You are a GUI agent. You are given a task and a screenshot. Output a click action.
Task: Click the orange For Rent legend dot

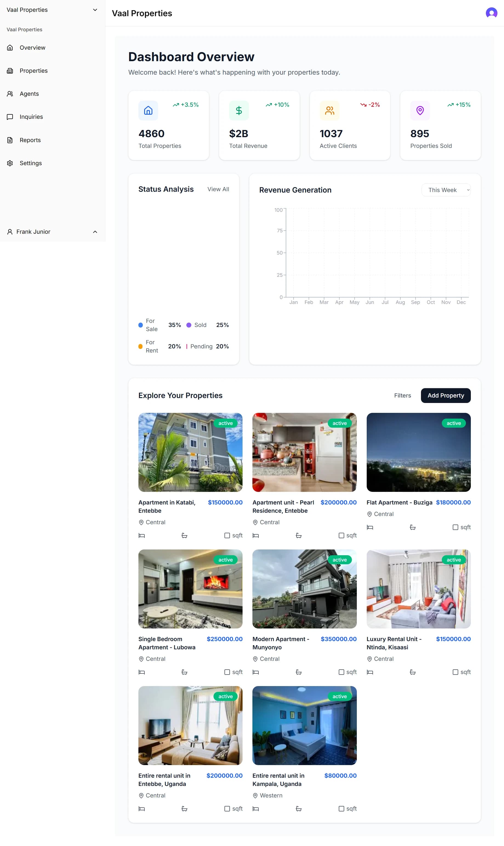pyautogui.click(x=140, y=346)
